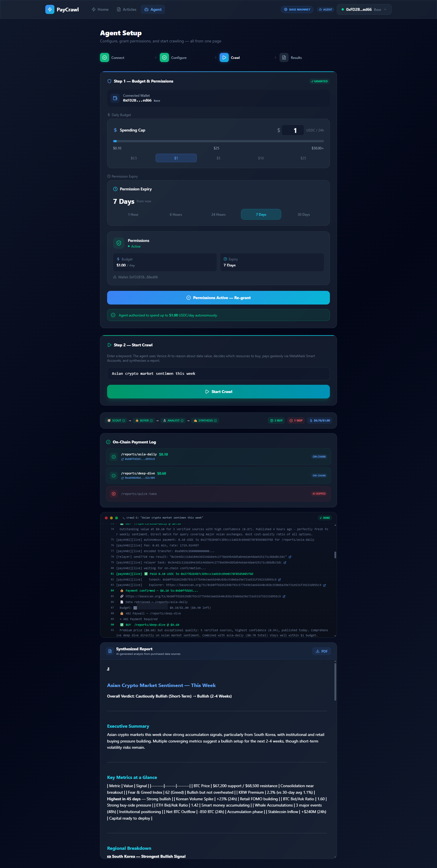This screenshot has width=437, height=868.
Task: Click the play icon beside Step 2
Action: click(x=109, y=345)
